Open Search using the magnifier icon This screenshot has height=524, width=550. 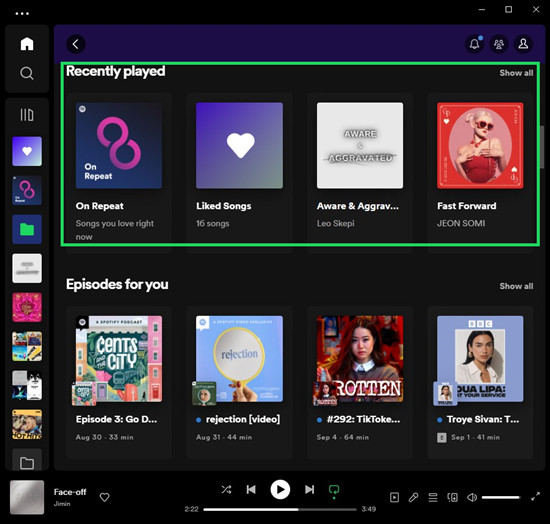tap(27, 73)
